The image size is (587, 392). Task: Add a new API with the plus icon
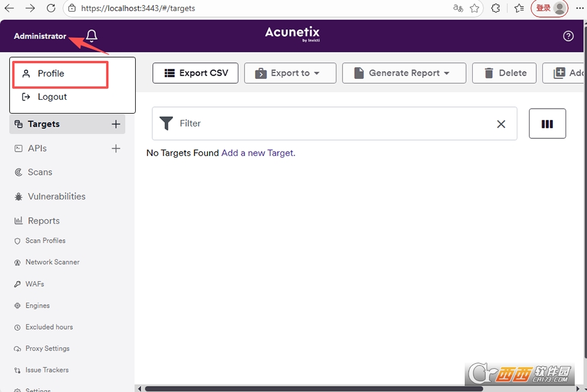116,148
